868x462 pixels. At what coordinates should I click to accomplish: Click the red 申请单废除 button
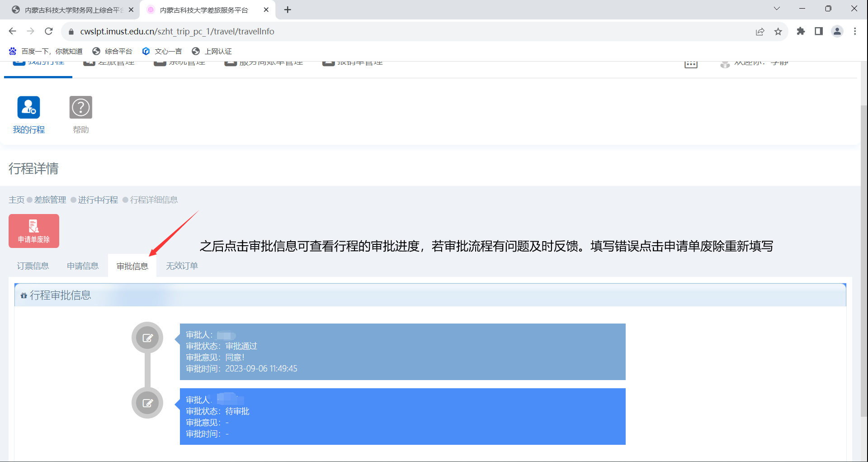(x=34, y=231)
